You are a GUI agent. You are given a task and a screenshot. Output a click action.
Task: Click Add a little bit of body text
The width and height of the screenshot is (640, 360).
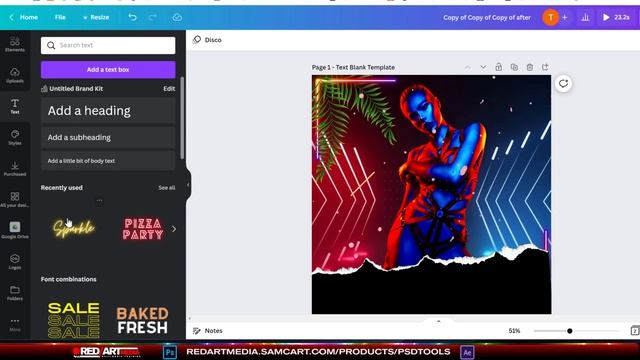point(108,161)
